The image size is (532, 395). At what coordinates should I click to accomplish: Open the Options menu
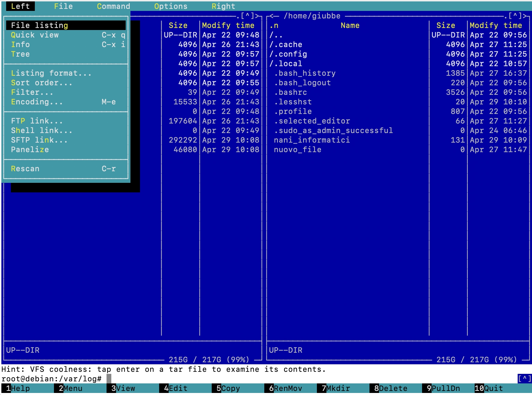[x=171, y=6]
